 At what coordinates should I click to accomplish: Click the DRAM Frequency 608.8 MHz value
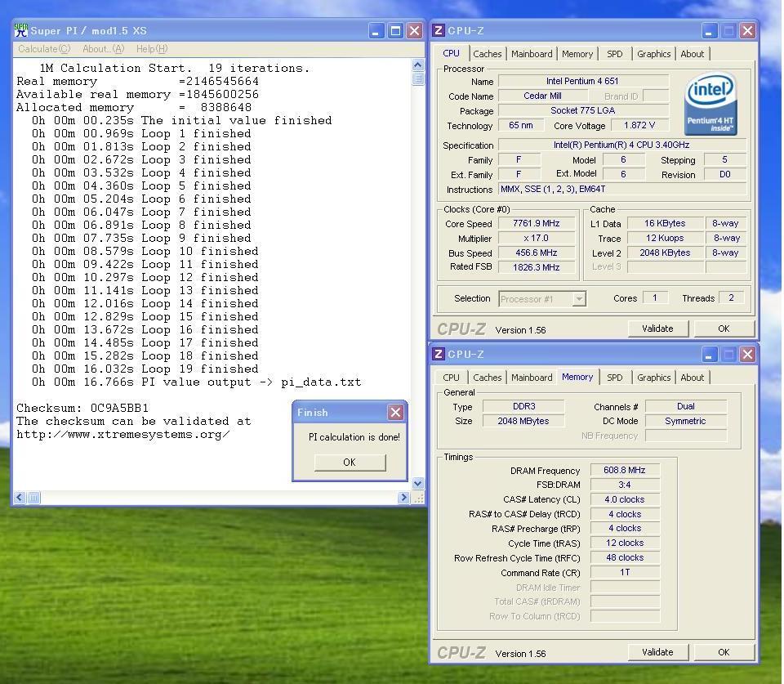(x=625, y=471)
